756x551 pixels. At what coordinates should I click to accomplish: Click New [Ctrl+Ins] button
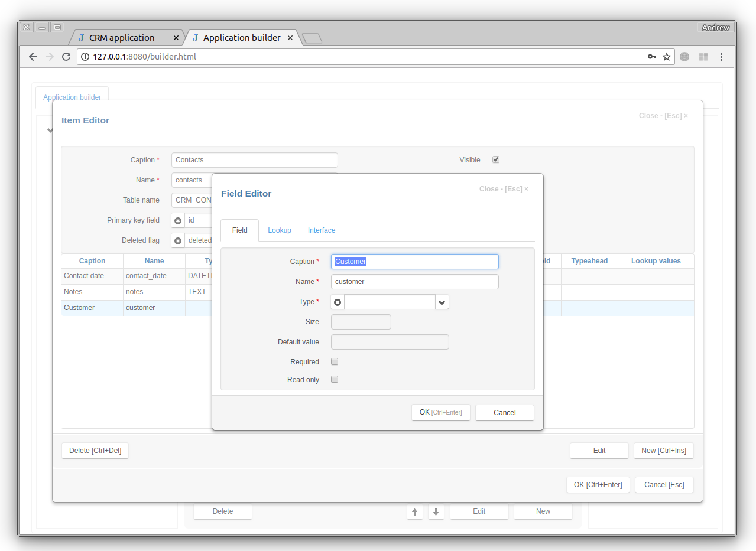[x=664, y=451]
